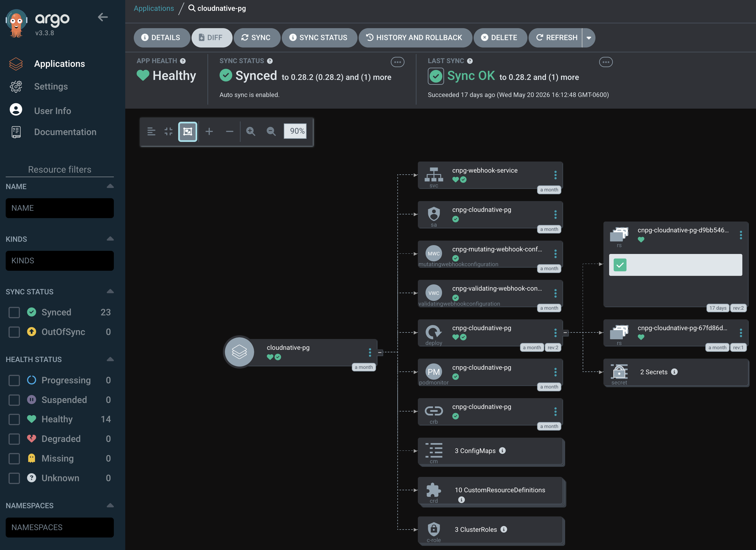Screen dimensions: 756x550
Task: Check the Unknown filter checkbox
Action: click(x=14, y=478)
